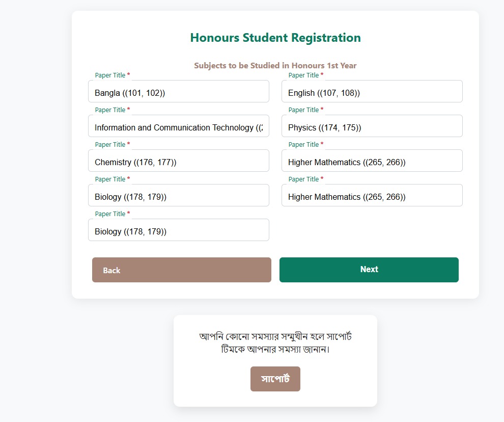The height and width of the screenshot is (422, 504).
Task: Click the Honours Student Registration heading
Action: click(275, 38)
